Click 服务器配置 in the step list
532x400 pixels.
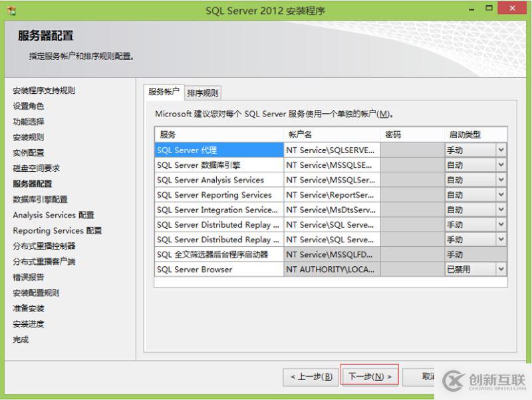pyautogui.click(x=33, y=184)
